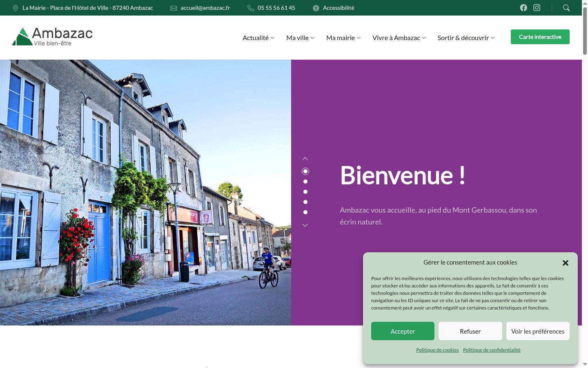Click the scrollbar down arrow
This screenshot has width=588, height=368.
coord(585,364)
